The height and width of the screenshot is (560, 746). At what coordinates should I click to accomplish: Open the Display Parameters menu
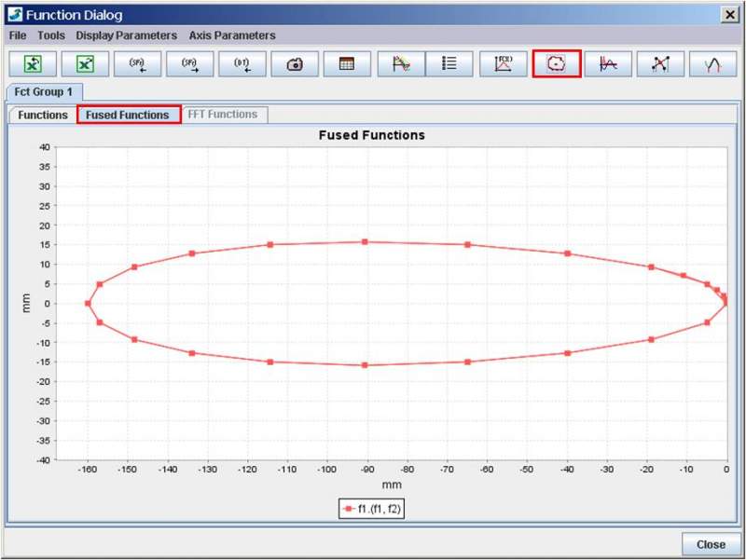[x=127, y=35]
